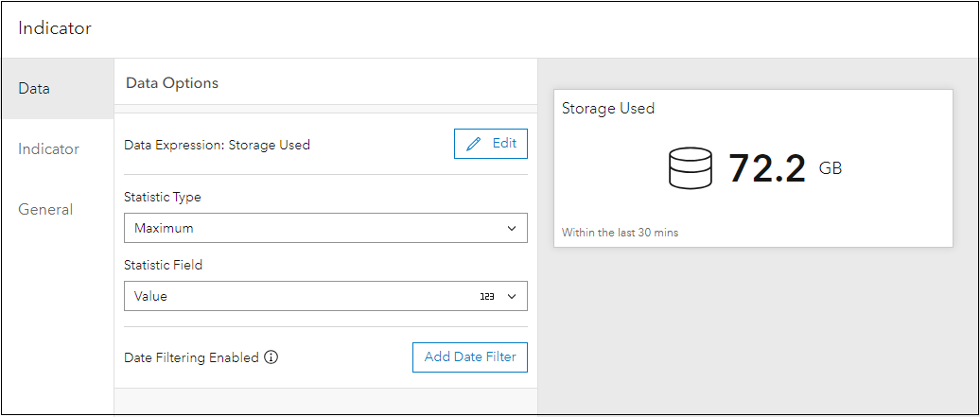
Task: Switch to the Data tab
Action: [x=35, y=89]
